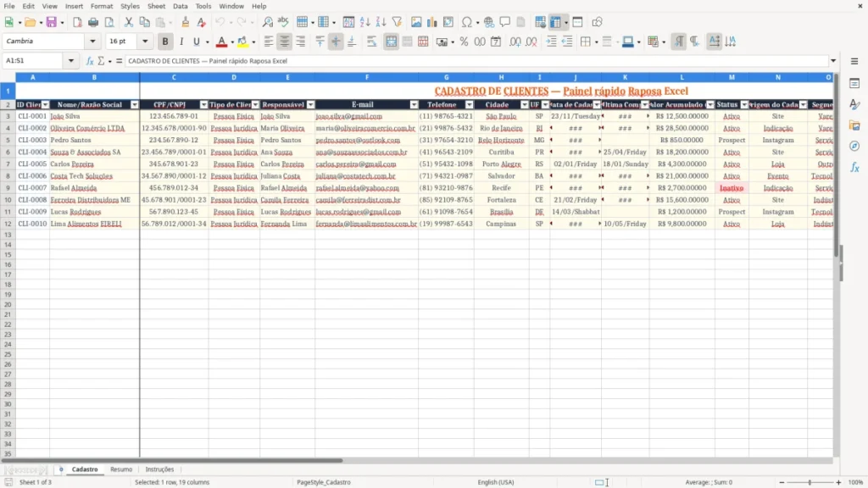Viewport: 868px width, 488px height.
Task: Open the Format menu
Action: click(102, 6)
